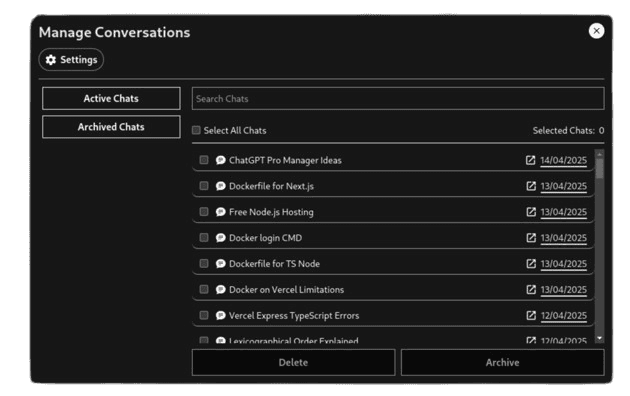
Task: Click chat bubble icon for Docker on Vercel Limitations
Action: coord(220,290)
